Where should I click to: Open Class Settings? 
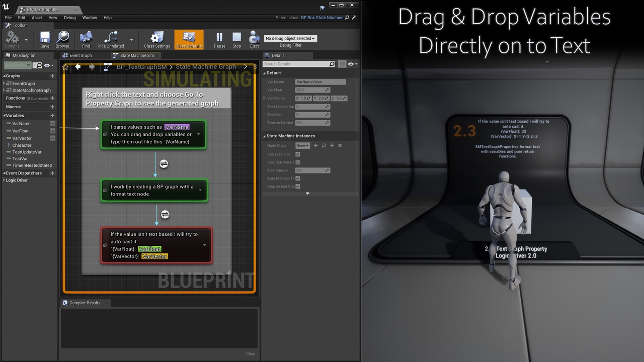point(156,38)
